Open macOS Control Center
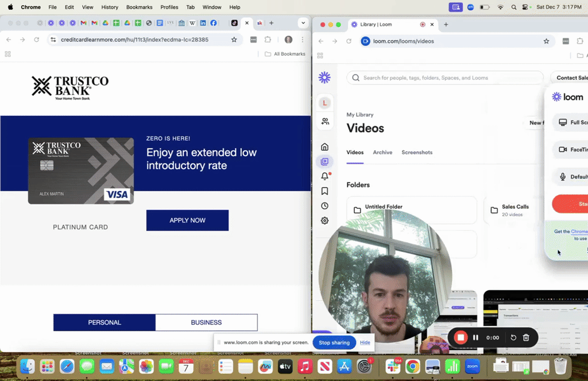This screenshot has width=588, height=381. pyautogui.click(x=526, y=7)
